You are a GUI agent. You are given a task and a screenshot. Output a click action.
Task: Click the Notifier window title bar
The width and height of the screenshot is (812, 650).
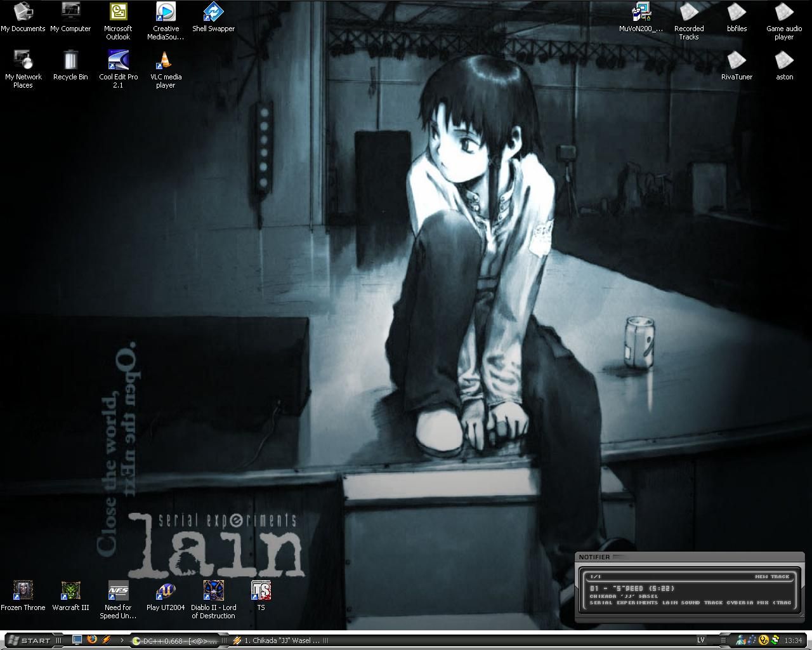point(690,557)
